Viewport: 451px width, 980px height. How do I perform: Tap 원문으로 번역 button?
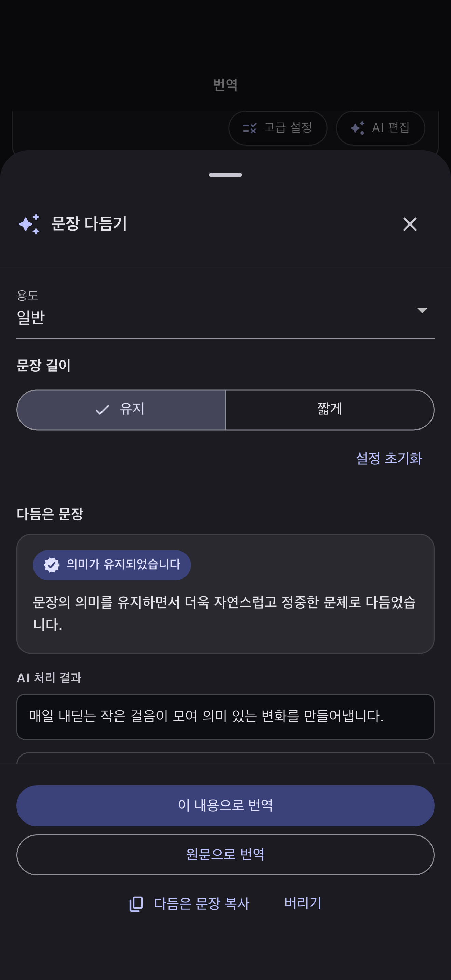click(225, 855)
